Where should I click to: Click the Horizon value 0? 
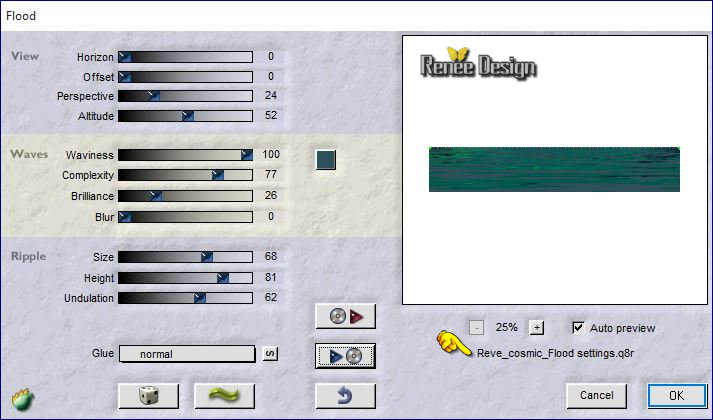pyautogui.click(x=271, y=56)
